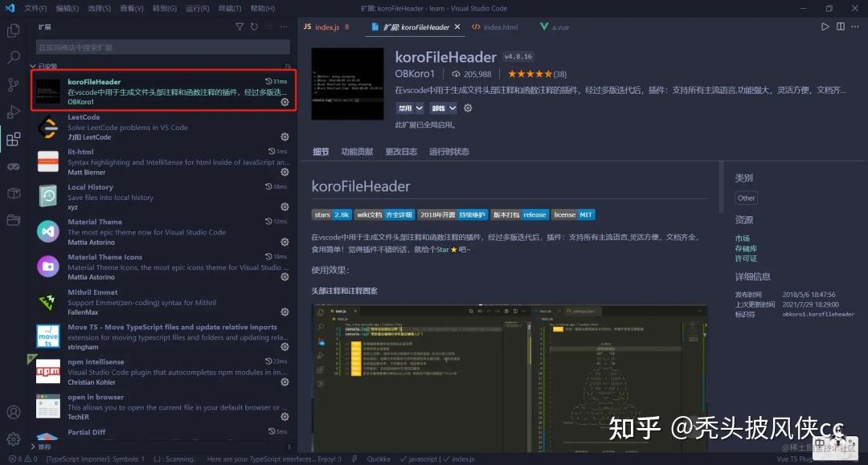
Task: Open the 许可证 license link
Action: pos(746,259)
